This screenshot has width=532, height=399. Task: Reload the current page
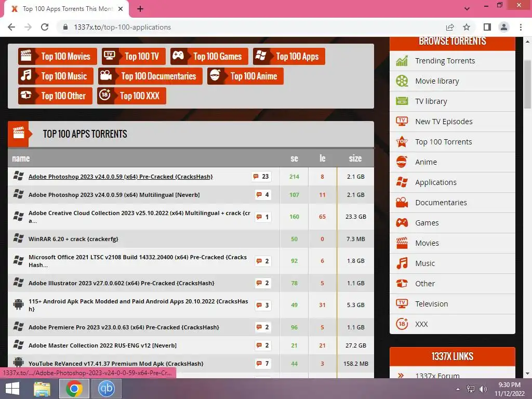[x=45, y=27]
